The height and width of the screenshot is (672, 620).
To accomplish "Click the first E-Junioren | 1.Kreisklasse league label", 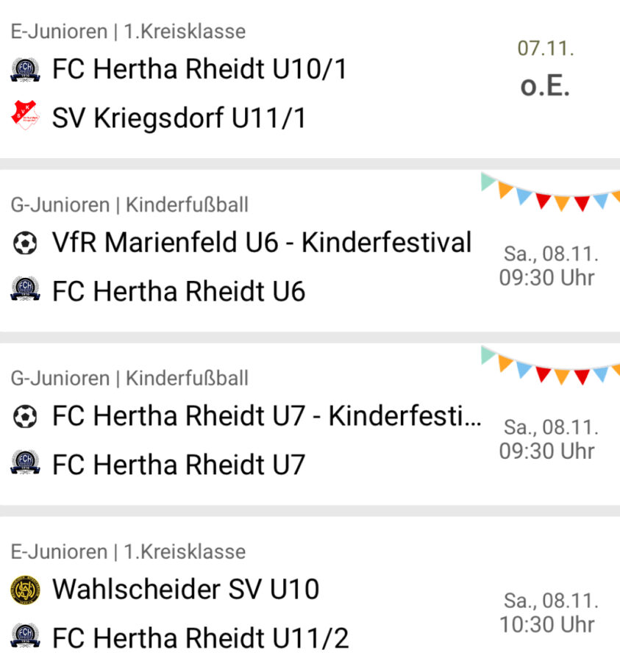I will click(x=128, y=32).
